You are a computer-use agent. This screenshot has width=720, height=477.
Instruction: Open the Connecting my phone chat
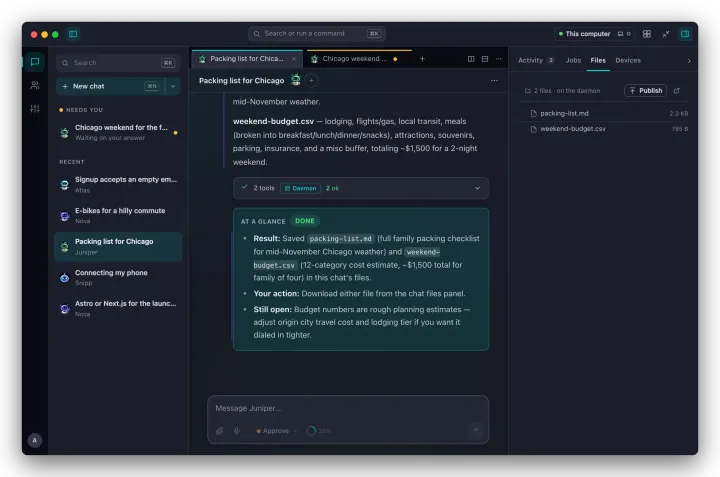[118, 277]
